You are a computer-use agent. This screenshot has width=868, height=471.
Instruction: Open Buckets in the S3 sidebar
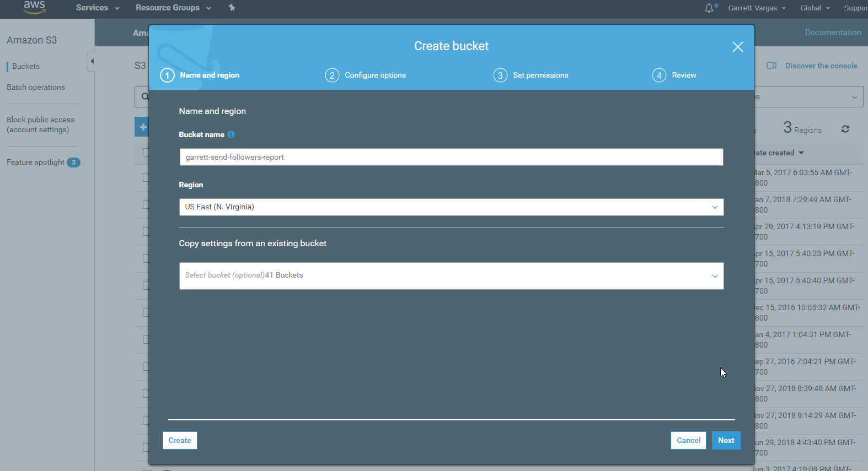tap(26, 66)
